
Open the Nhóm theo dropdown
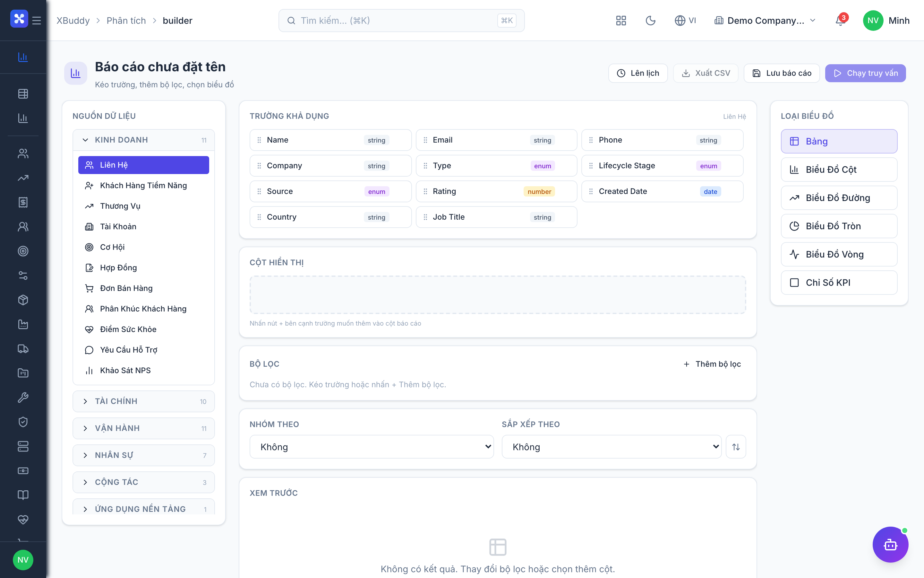[372, 447]
